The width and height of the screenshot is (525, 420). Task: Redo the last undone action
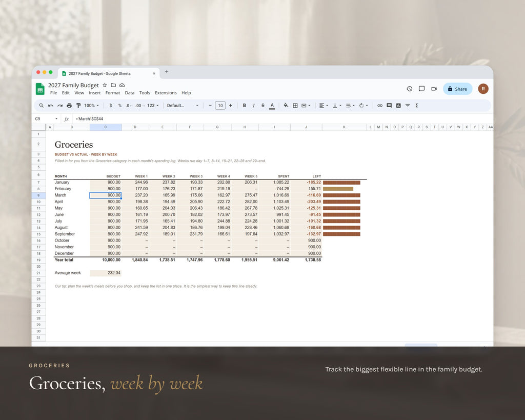[x=60, y=106]
